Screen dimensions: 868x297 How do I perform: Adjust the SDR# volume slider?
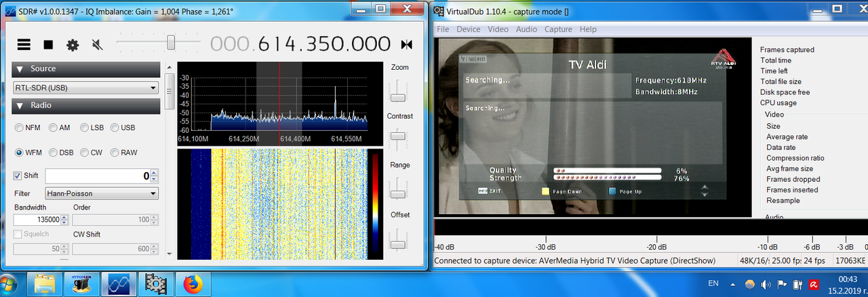click(171, 43)
